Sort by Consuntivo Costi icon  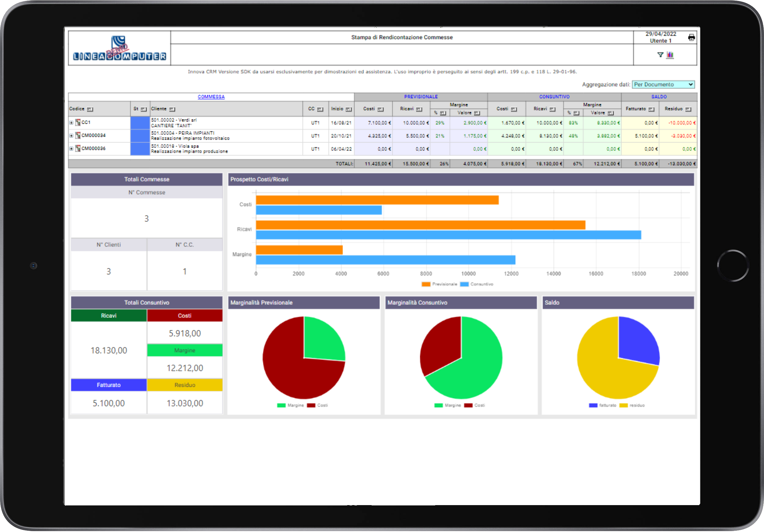pyautogui.click(x=514, y=109)
